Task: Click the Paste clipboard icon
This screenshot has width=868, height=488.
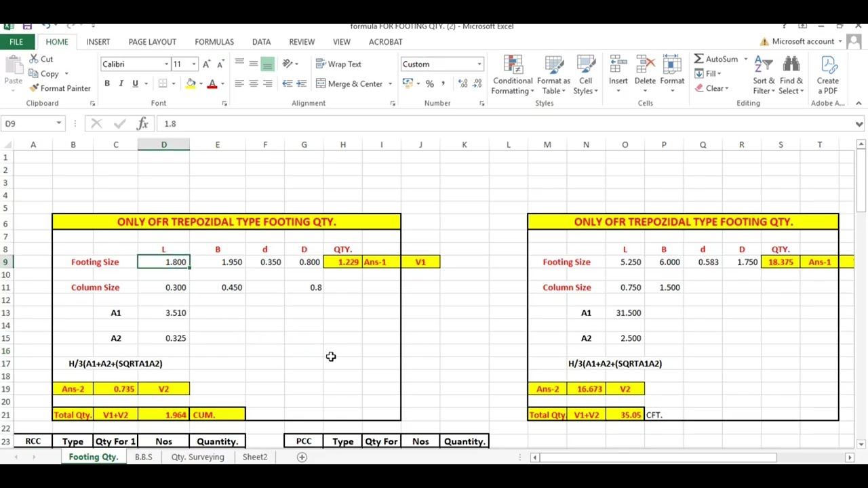Action: tap(14, 65)
